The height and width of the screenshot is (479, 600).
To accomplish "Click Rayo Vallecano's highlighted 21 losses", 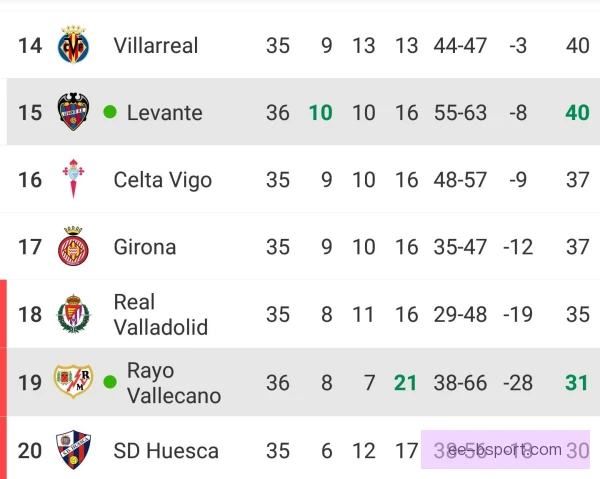I will click(405, 383).
